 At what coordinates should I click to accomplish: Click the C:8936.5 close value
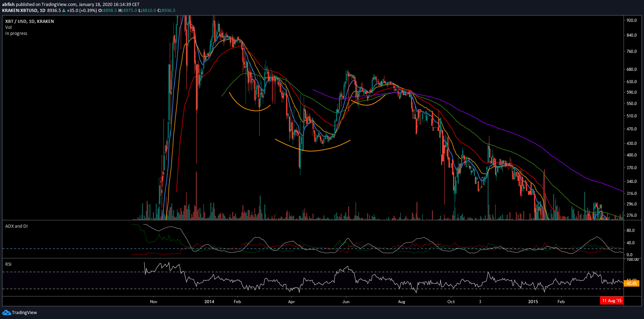click(166, 11)
